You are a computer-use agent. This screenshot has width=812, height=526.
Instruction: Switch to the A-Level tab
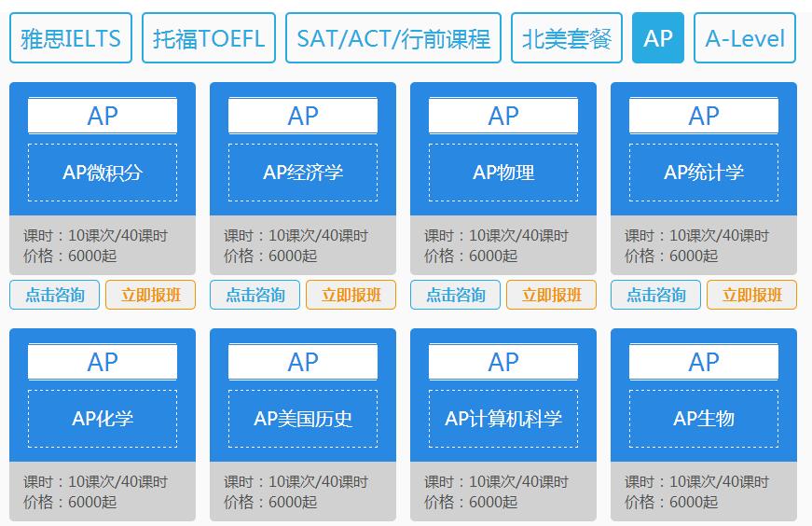745,38
